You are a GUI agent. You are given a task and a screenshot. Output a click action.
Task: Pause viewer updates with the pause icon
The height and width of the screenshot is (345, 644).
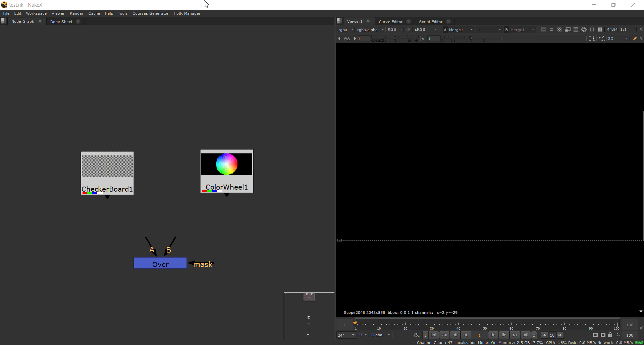[x=600, y=29]
